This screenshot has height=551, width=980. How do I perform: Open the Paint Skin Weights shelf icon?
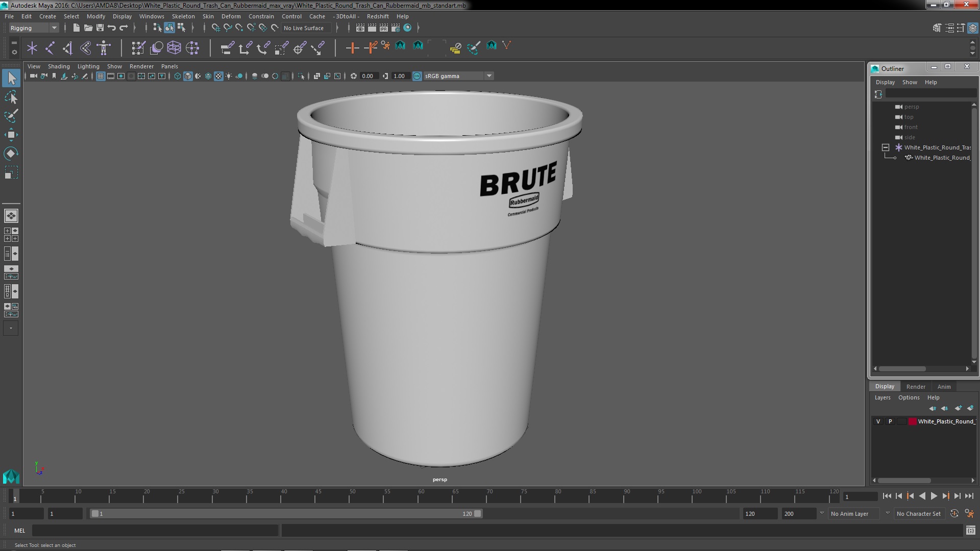tap(137, 48)
